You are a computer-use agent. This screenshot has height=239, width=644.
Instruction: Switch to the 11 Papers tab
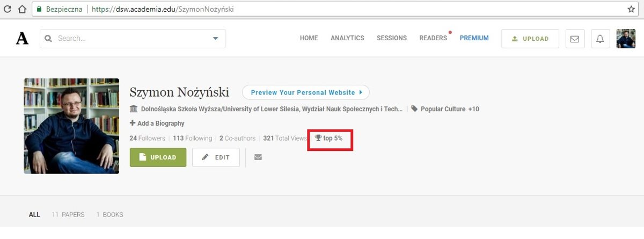click(68, 215)
